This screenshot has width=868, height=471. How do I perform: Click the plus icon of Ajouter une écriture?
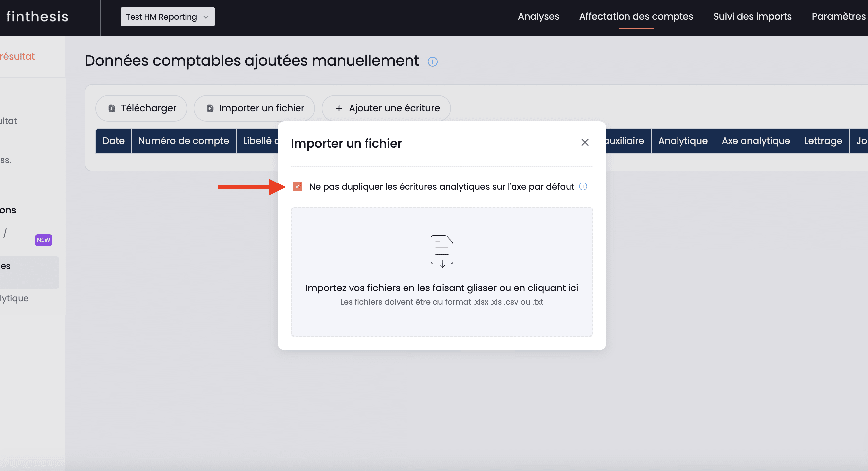339,108
